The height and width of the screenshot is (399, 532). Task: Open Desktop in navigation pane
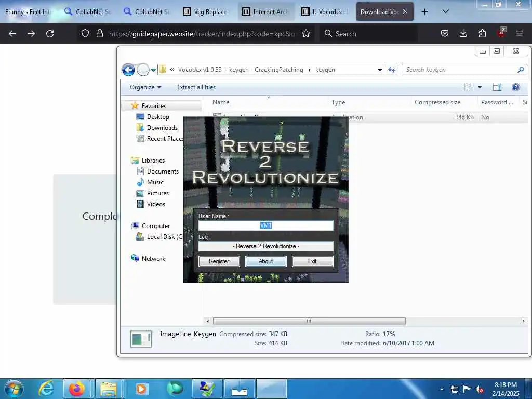158,117
